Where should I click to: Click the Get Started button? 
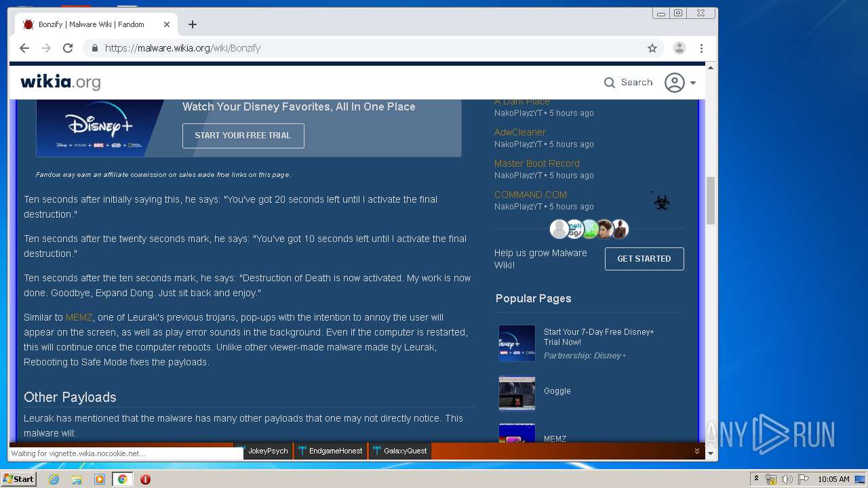click(x=644, y=259)
